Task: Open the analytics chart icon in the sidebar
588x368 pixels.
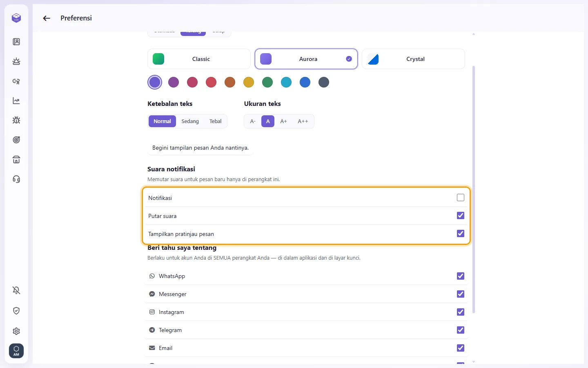Action: point(16,101)
